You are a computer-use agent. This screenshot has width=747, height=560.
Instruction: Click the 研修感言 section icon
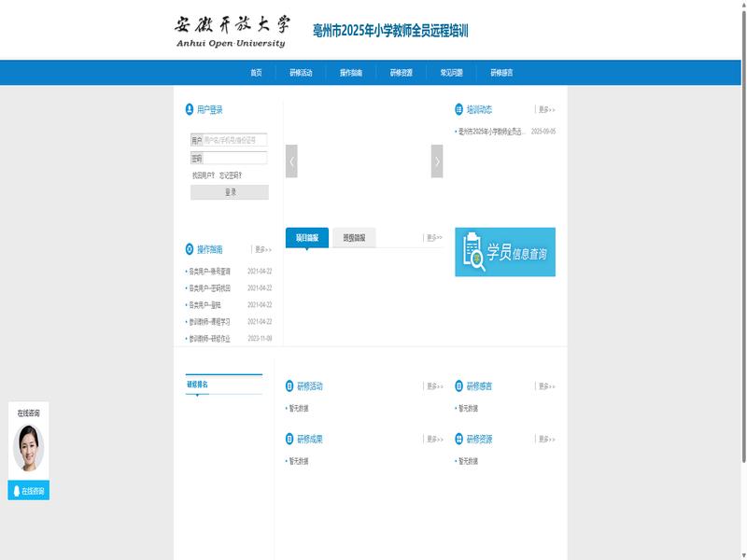click(x=458, y=385)
